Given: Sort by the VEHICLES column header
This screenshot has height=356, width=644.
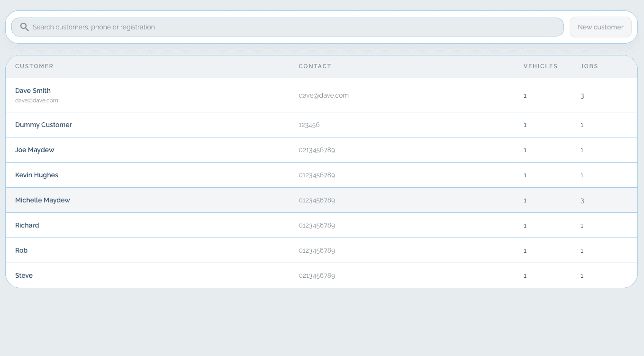Looking at the screenshot, I should pos(540,66).
